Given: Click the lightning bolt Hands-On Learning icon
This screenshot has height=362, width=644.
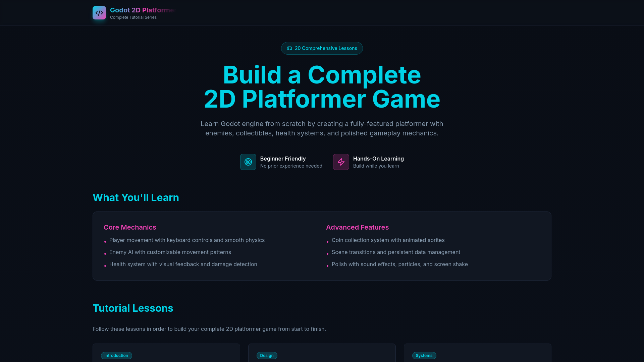Looking at the screenshot, I should (341, 162).
